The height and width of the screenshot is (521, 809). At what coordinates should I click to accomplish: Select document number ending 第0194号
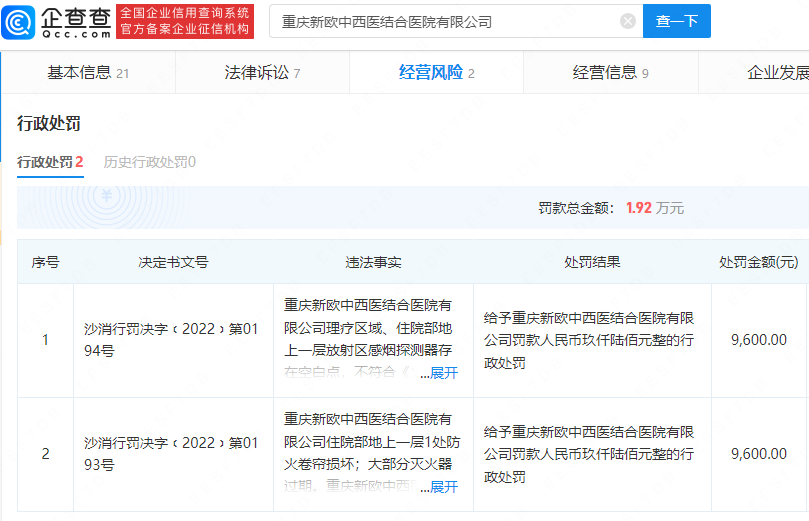click(171, 340)
